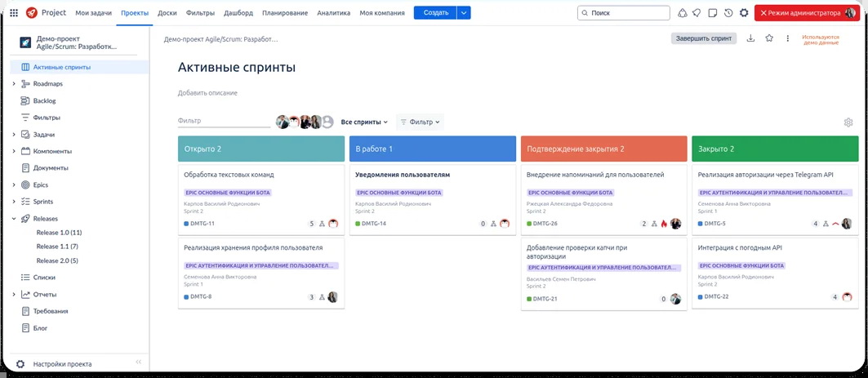This screenshot has height=378, width=868.
Task: Go to Мои задачи in top menu
Action: [92, 13]
